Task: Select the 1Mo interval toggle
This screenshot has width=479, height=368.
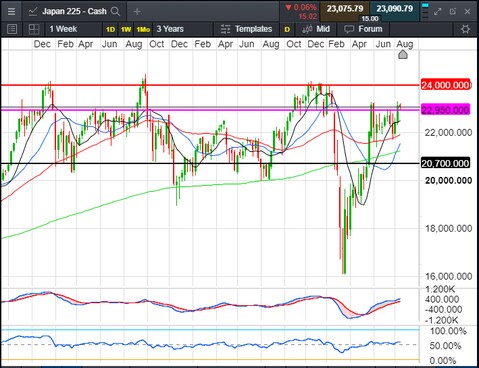Action: (x=143, y=30)
